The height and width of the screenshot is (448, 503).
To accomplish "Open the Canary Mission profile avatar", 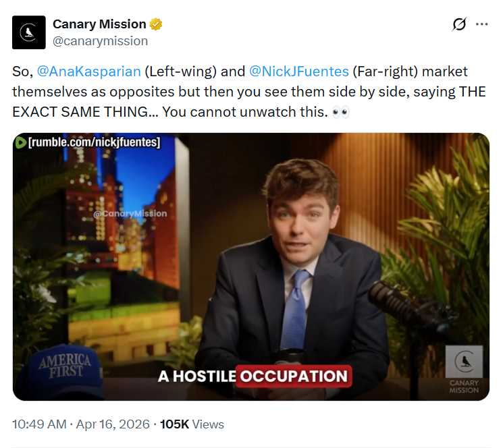I will tap(29, 32).
